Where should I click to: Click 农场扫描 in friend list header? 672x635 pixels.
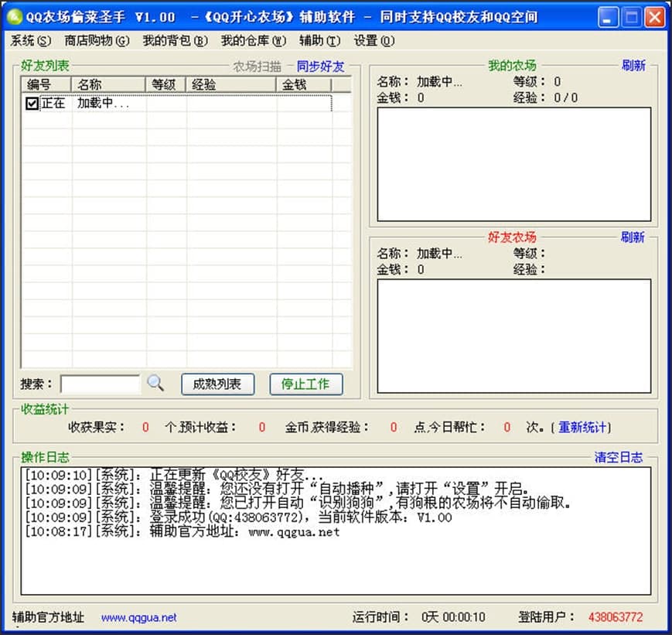258,67
